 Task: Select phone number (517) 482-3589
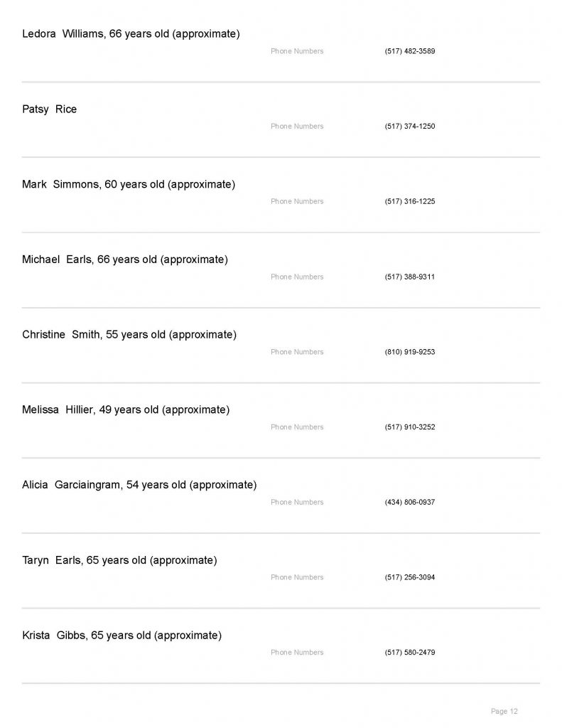click(409, 51)
